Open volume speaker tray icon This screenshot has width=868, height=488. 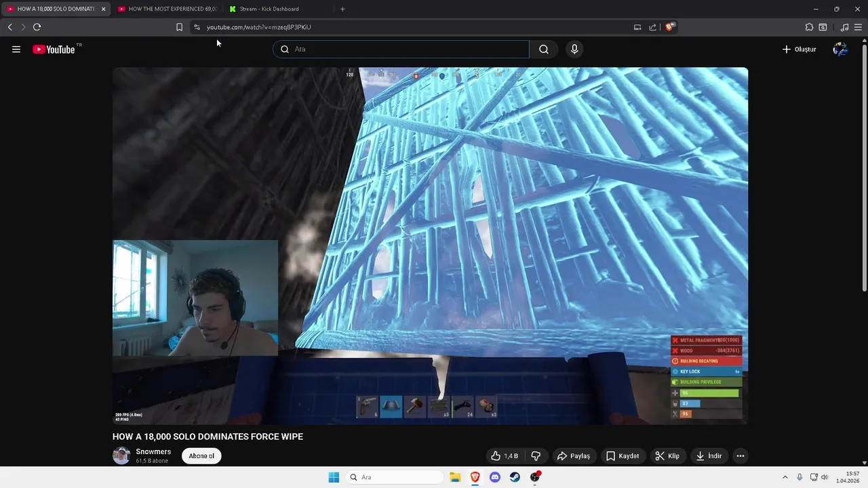pyautogui.click(x=825, y=477)
